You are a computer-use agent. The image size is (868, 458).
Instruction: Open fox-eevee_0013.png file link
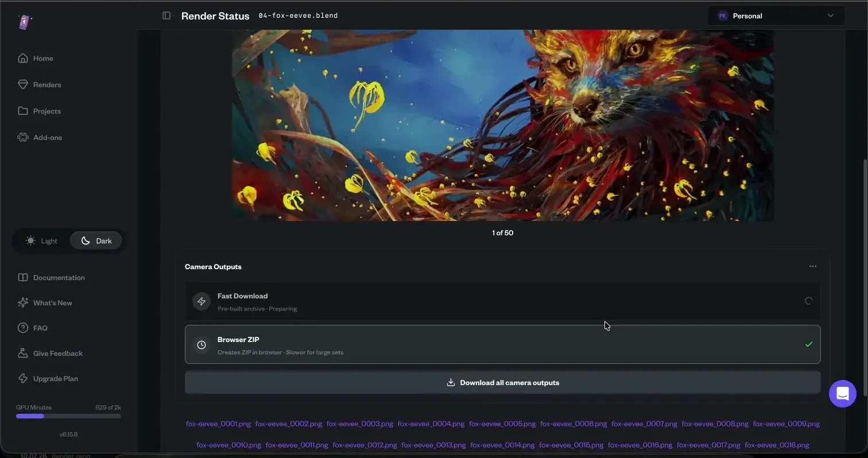433,445
